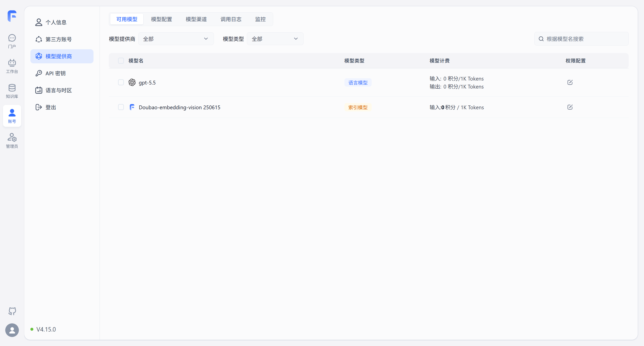Open 个人信息 personal info page
The width and height of the screenshot is (644, 346).
62,22
